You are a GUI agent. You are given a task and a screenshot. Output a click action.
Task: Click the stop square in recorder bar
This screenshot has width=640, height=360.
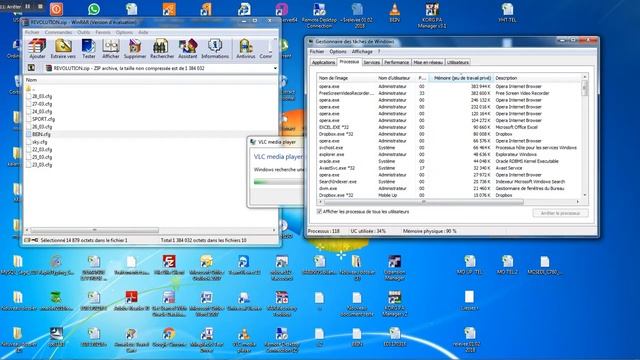[40, 6]
